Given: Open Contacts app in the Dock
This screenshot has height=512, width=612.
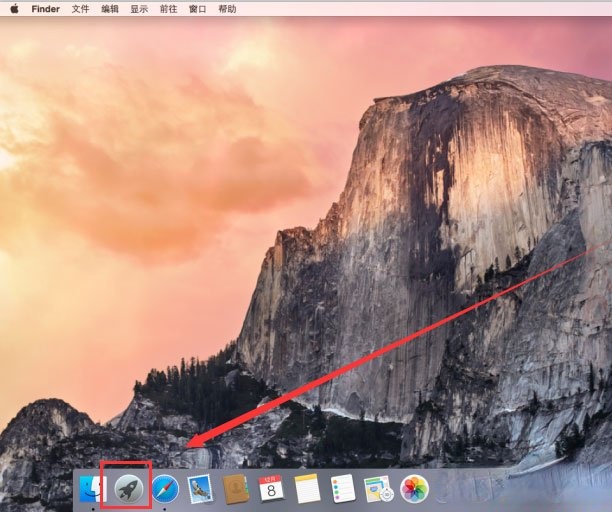Looking at the screenshot, I should (x=236, y=488).
